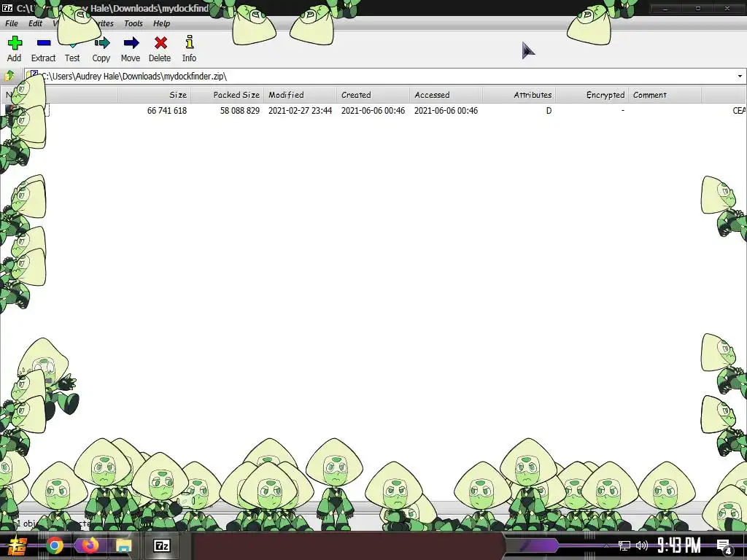Open the Start menu icon
Screen dimensions: 747x560
point(18,545)
